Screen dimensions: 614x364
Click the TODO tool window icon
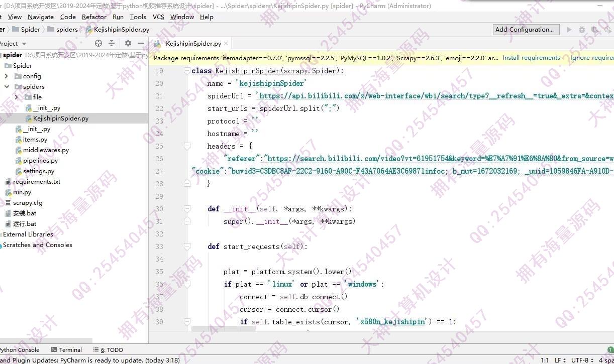coord(96,350)
